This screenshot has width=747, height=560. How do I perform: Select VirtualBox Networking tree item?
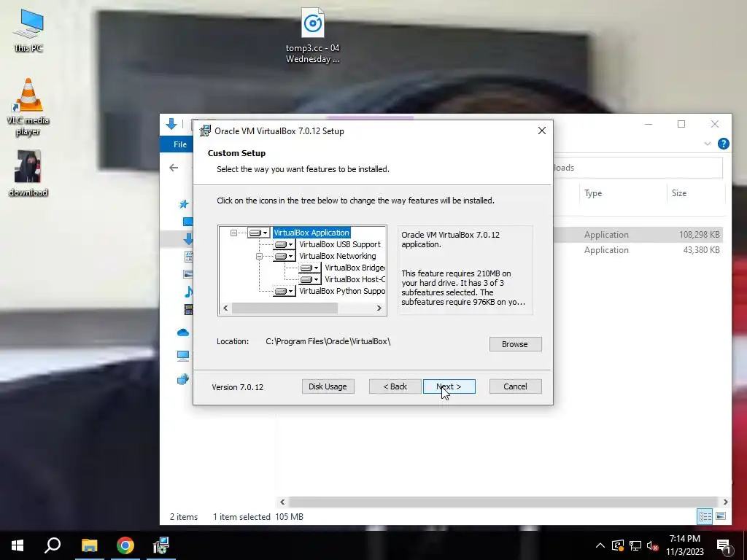pos(337,256)
